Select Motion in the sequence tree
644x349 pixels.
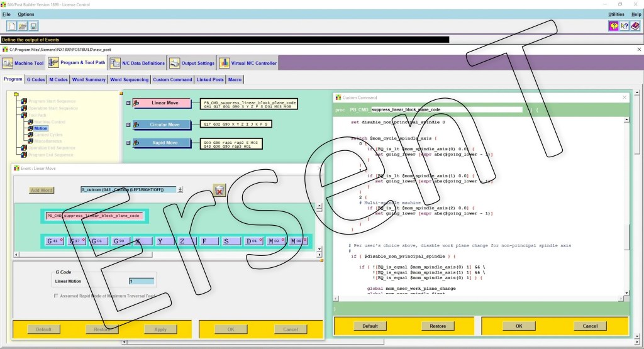point(40,128)
